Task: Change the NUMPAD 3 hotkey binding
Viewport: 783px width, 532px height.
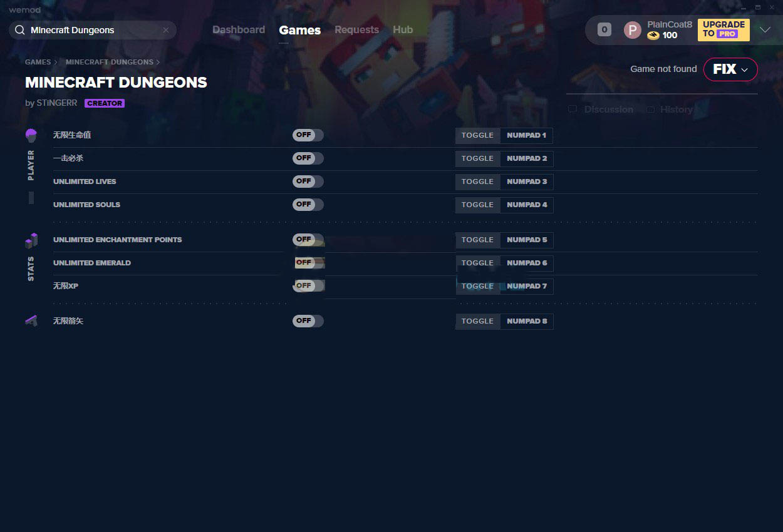Action: tap(527, 182)
